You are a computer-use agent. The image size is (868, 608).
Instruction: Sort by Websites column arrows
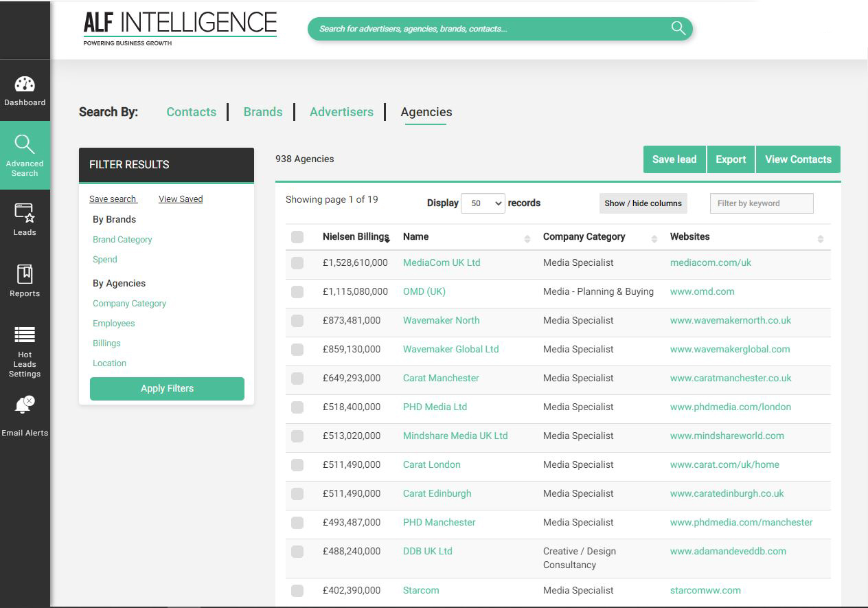click(821, 239)
